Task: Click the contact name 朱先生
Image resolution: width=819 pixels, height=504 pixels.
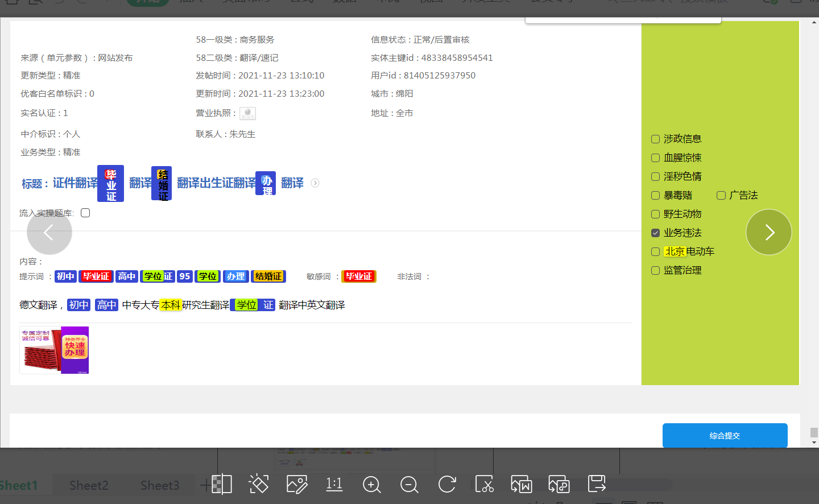Action: (x=242, y=134)
